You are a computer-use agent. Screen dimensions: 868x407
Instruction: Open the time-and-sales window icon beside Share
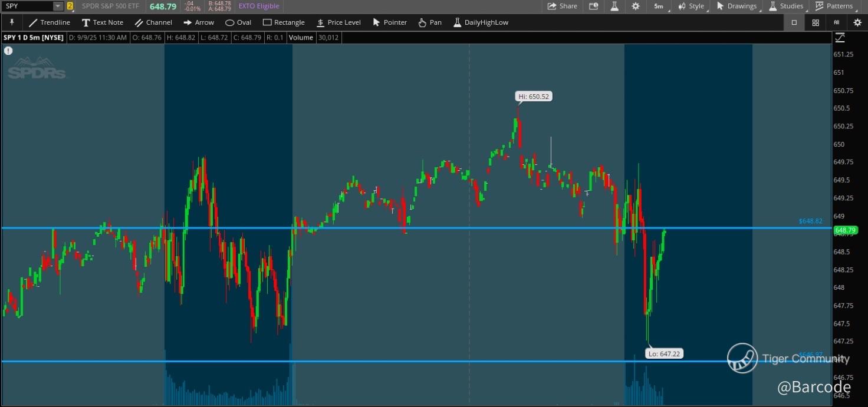coord(593,6)
